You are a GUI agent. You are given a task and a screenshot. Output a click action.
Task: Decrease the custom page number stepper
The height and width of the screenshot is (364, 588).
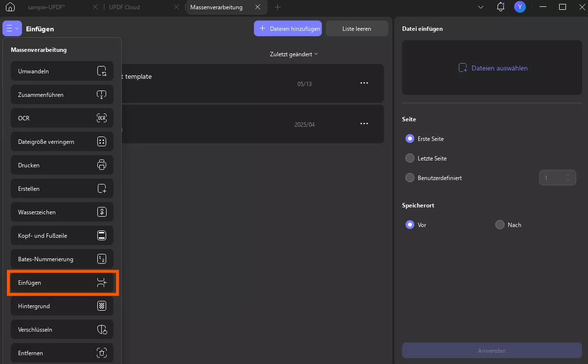pos(568,181)
